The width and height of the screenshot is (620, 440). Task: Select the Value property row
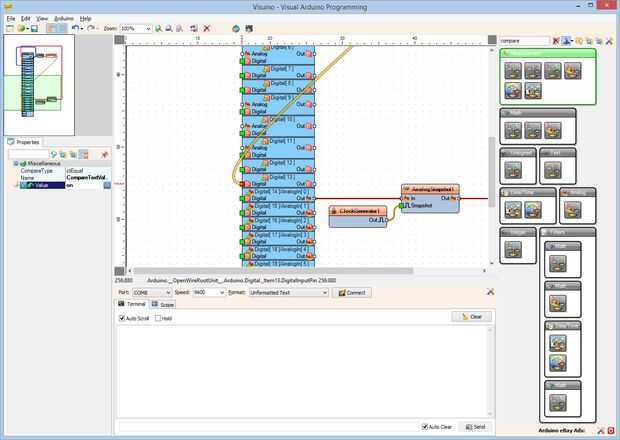click(65, 185)
